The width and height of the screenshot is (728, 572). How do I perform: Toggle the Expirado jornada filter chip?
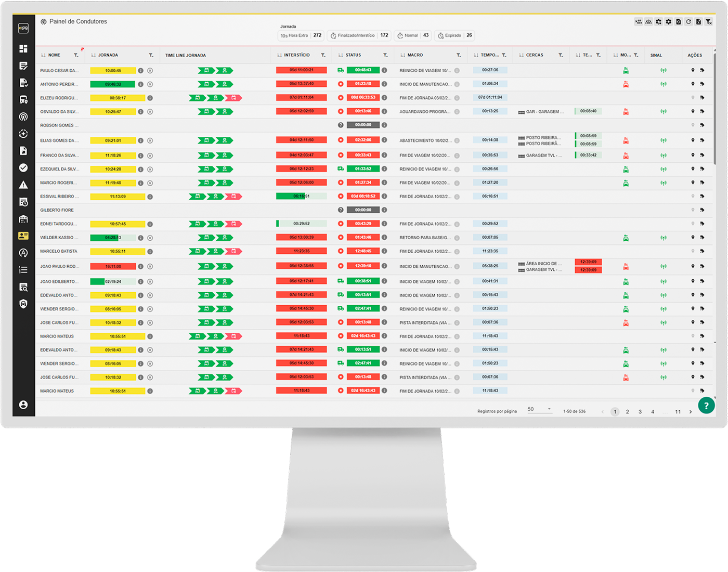[455, 36]
